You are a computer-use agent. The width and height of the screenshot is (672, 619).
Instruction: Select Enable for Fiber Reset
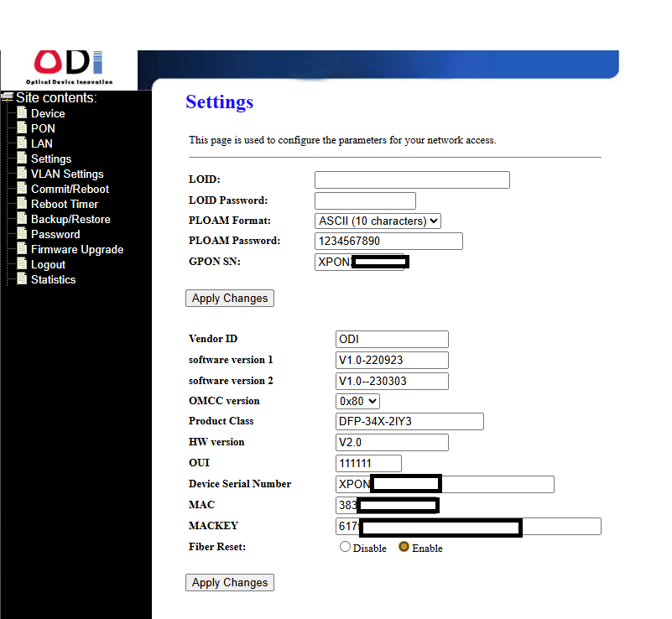[x=404, y=547]
